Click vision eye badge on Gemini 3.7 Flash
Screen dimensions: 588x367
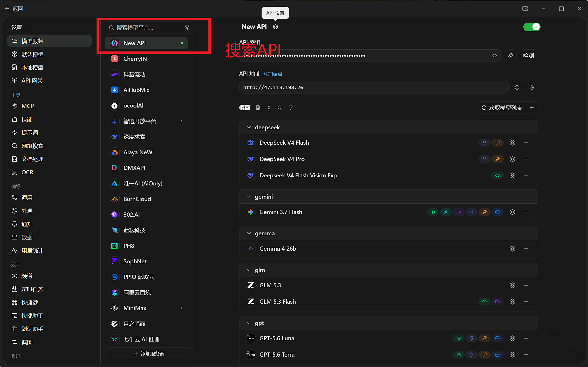[433, 212]
